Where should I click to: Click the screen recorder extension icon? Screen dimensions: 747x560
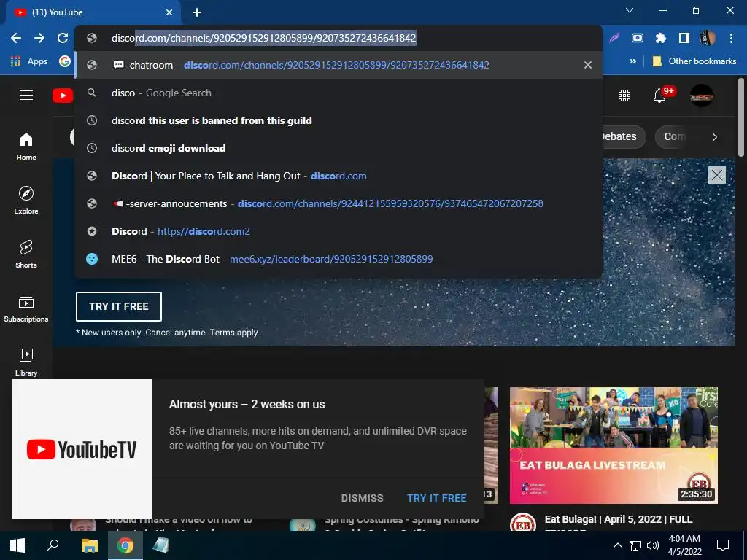coord(638,38)
